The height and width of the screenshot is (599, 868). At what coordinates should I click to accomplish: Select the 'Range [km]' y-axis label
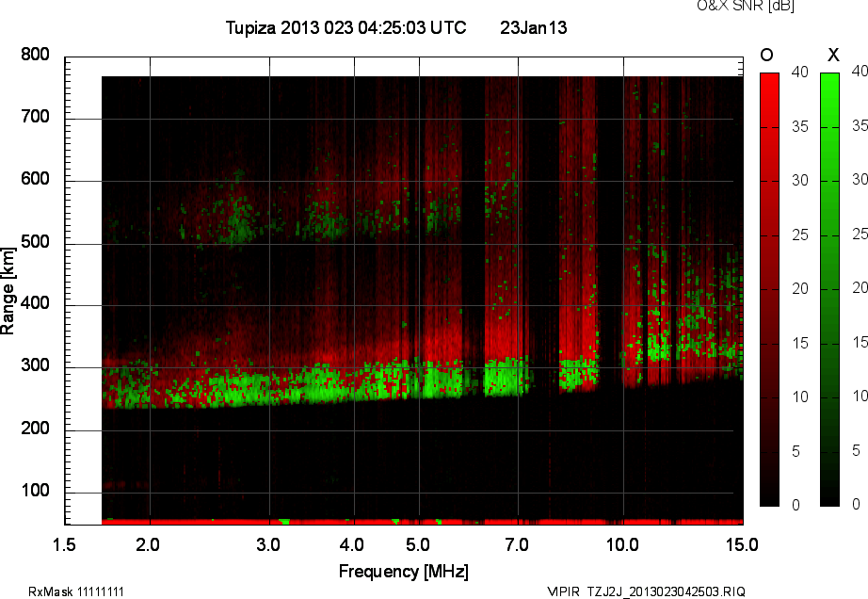8,289
